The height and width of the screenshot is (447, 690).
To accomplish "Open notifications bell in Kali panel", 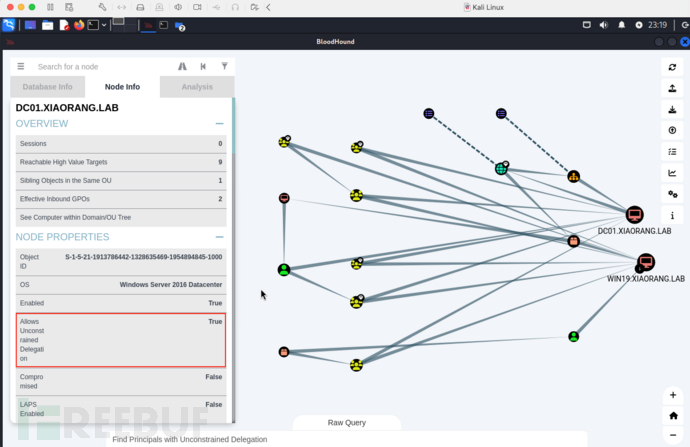I will [621, 25].
